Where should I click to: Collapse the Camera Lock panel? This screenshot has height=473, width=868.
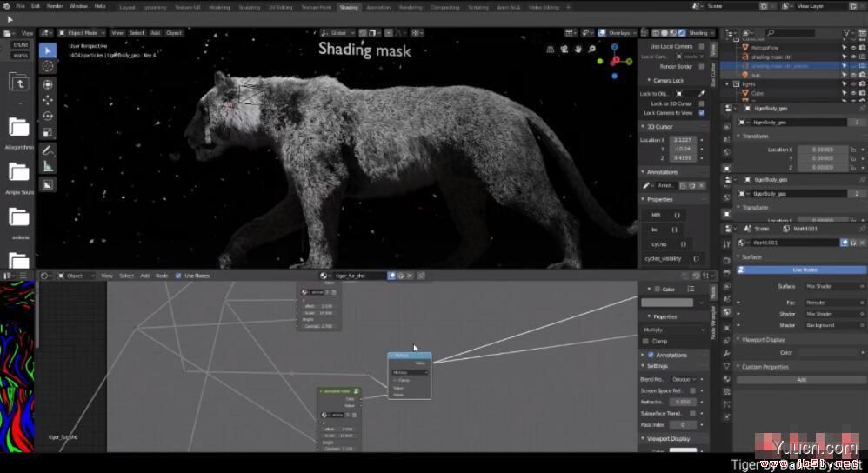649,80
